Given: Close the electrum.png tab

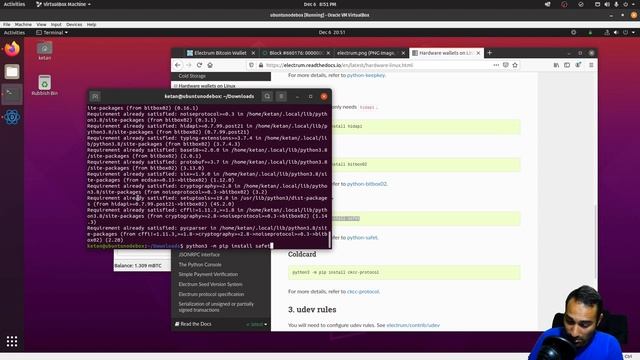Looking at the screenshot, I should point(403,53).
